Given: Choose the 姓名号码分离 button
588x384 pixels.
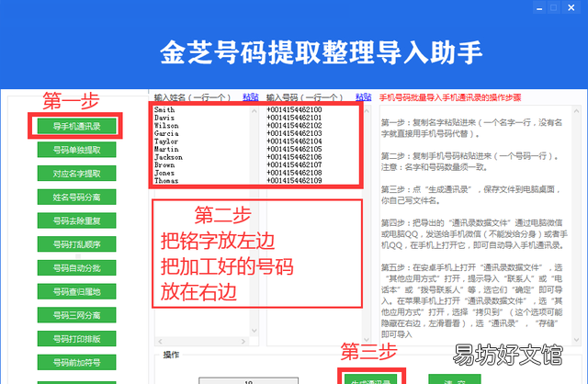Looking at the screenshot, I should (76, 197).
